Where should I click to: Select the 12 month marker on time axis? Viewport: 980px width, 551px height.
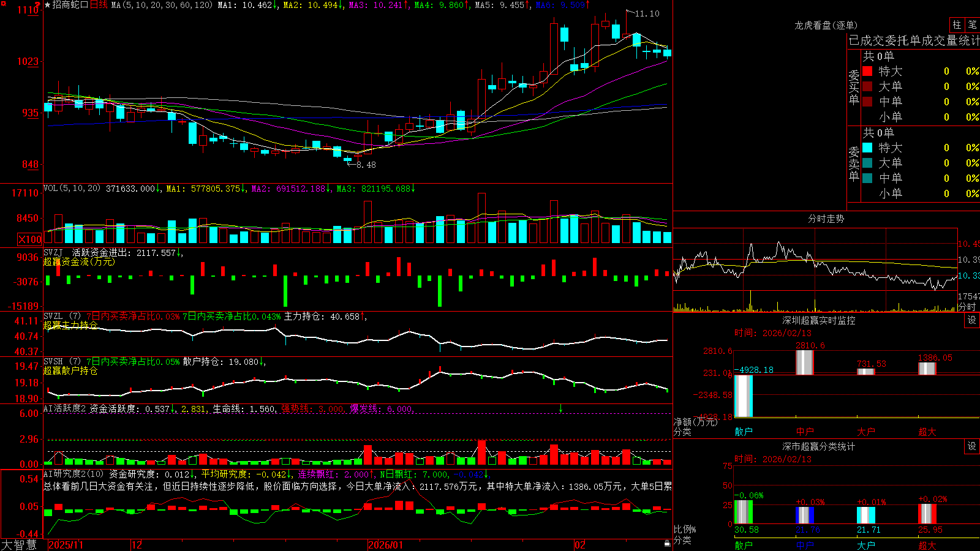coord(137,544)
